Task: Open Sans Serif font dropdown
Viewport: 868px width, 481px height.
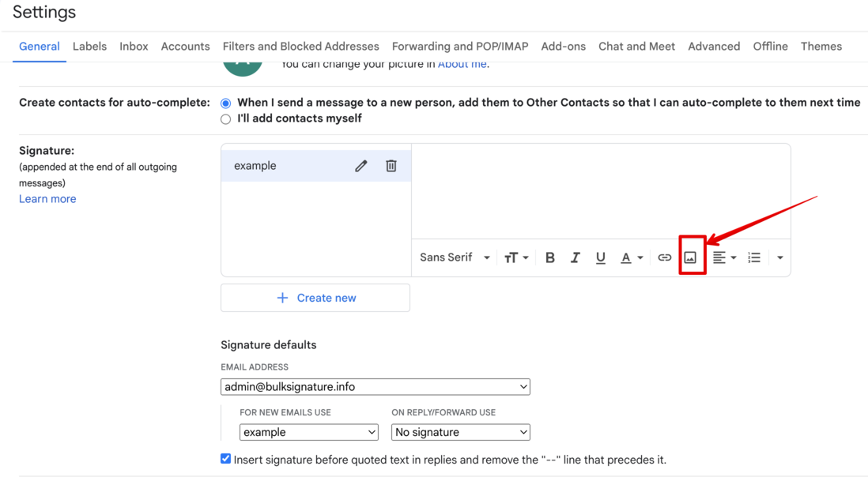Action: [x=455, y=257]
